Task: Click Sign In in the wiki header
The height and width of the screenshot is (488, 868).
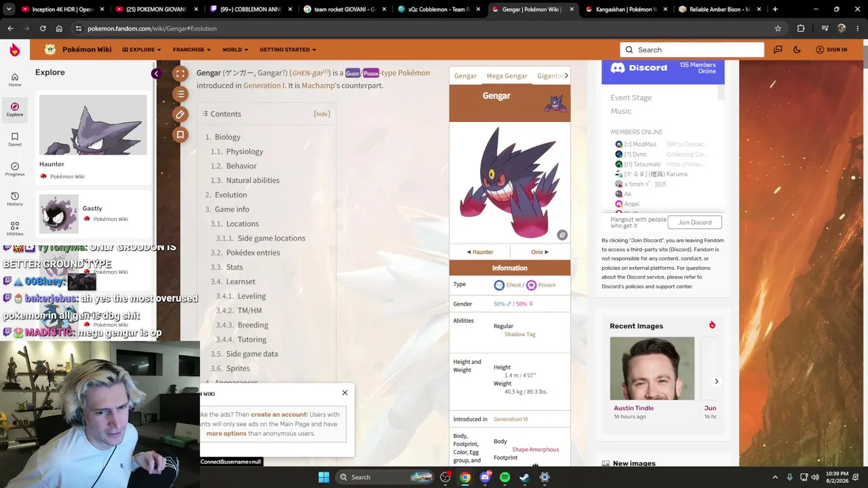Action: [x=831, y=49]
